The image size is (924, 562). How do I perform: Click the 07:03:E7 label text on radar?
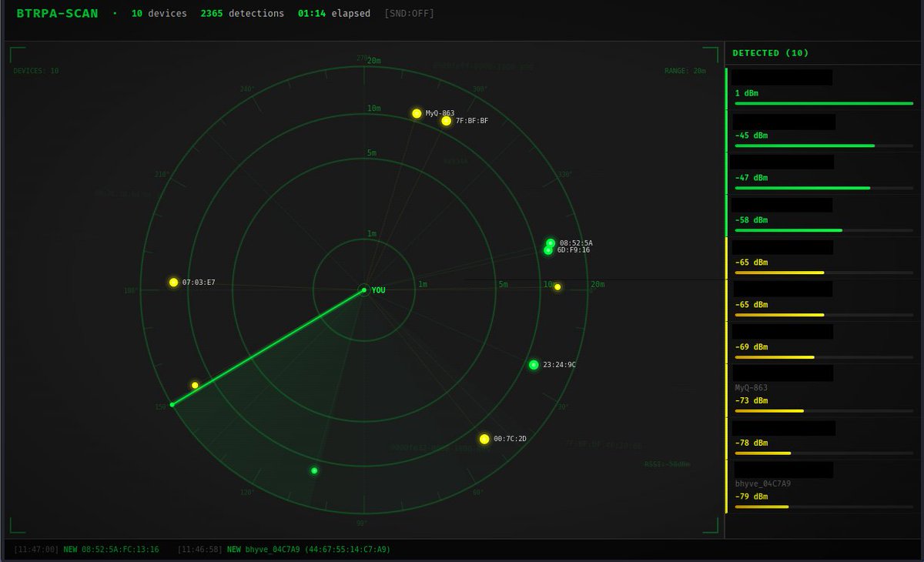[x=199, y=283]
